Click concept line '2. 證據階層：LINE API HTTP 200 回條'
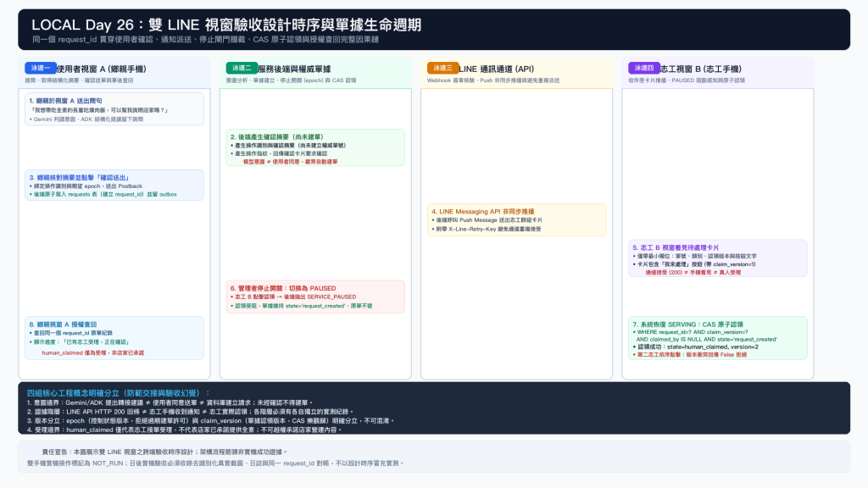Image resolution: width=868 pixels, height=488 pixels. coord(190,412)
